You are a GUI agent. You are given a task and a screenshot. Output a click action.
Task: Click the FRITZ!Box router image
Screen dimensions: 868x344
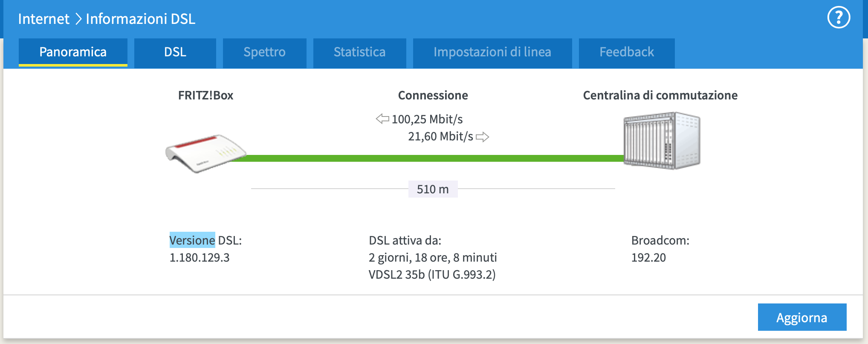point(205,154)
